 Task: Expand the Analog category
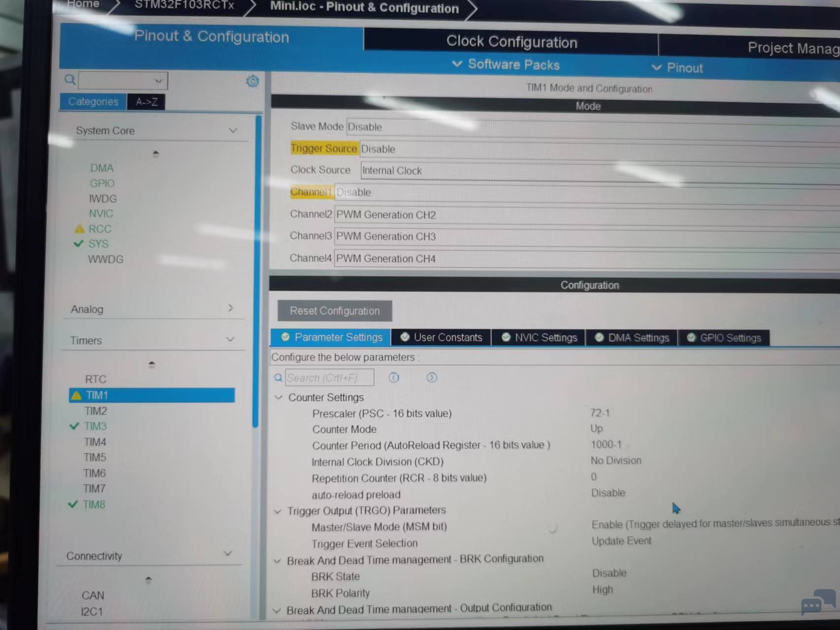tap(230, 308)
